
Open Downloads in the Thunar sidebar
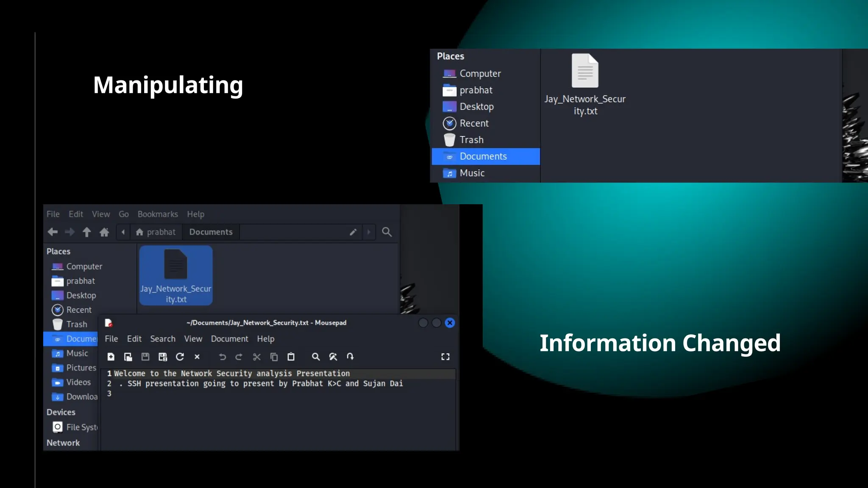pyautogui.click(x=75, y=396)
